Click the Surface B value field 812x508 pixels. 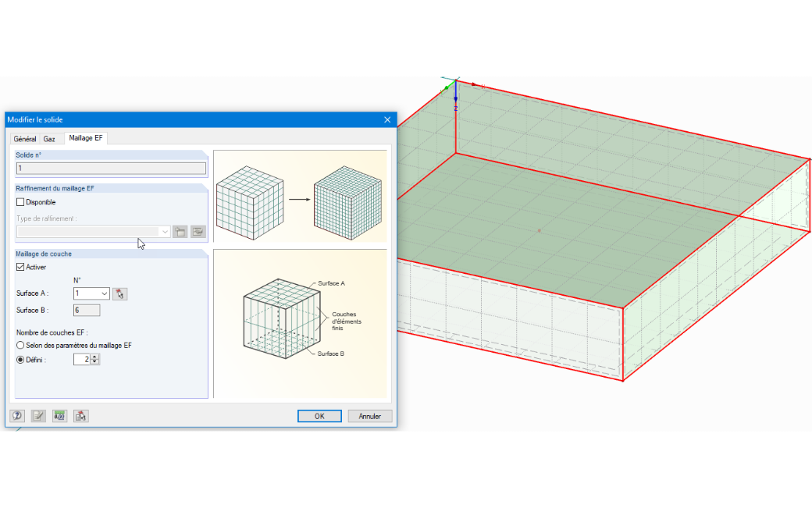(87, 311)
